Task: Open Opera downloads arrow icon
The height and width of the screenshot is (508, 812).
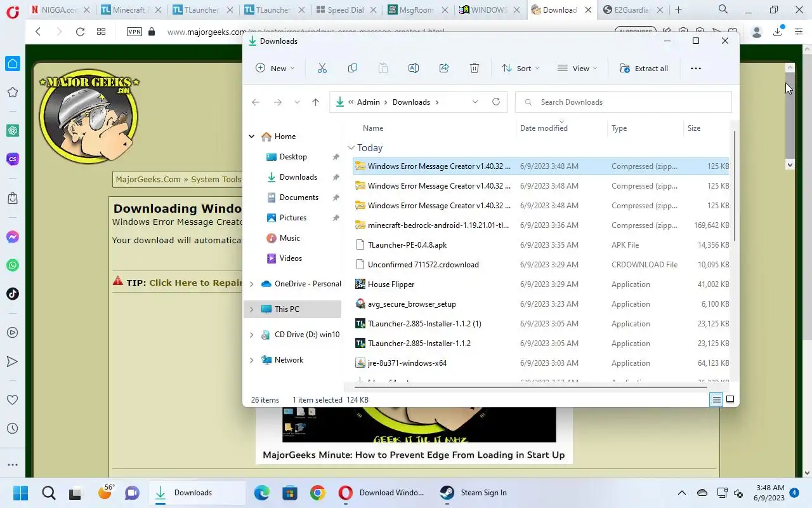Action: click(x=778, y=32)
